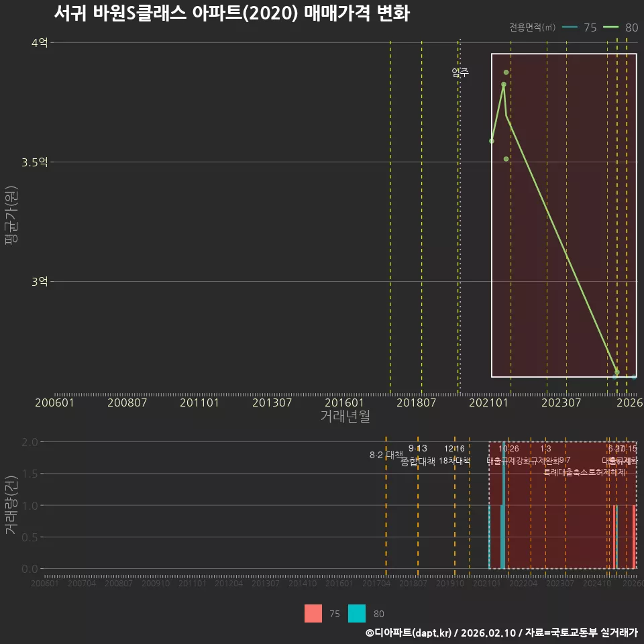Click the first green data point near 3.59억
The image size is (644, 644).
coord(492,141)
